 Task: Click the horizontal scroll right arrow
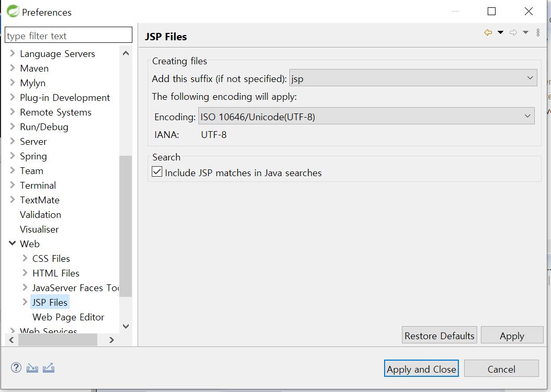point(111,340)
